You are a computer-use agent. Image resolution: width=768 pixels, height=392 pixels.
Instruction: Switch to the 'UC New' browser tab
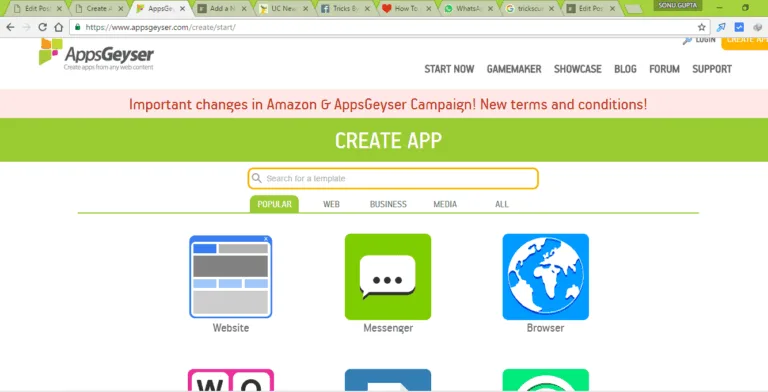284,8
